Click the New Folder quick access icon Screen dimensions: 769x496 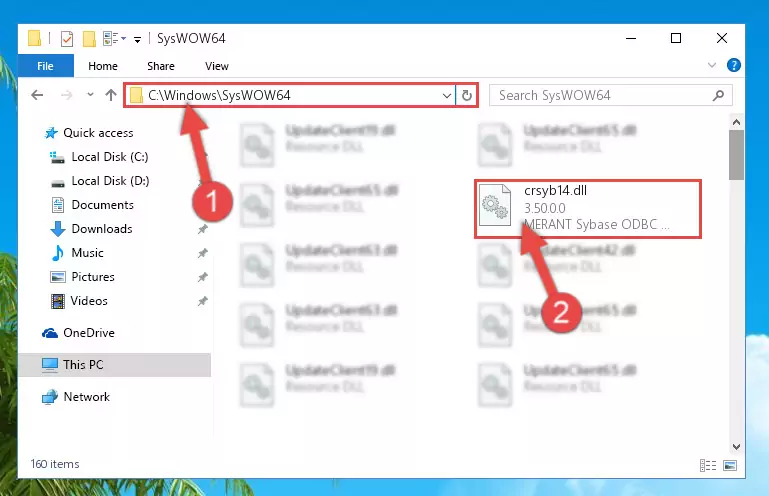pos(89,38)
